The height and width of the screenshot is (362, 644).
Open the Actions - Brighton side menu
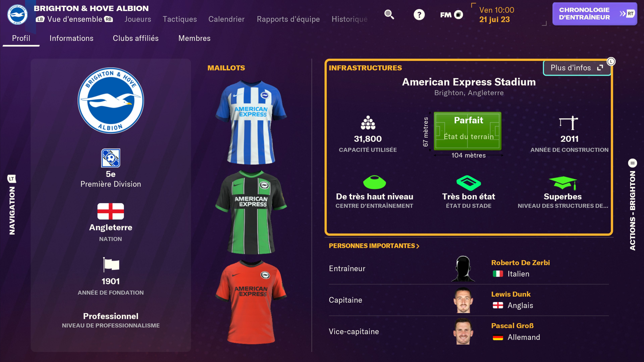click(x=632, y=205)
